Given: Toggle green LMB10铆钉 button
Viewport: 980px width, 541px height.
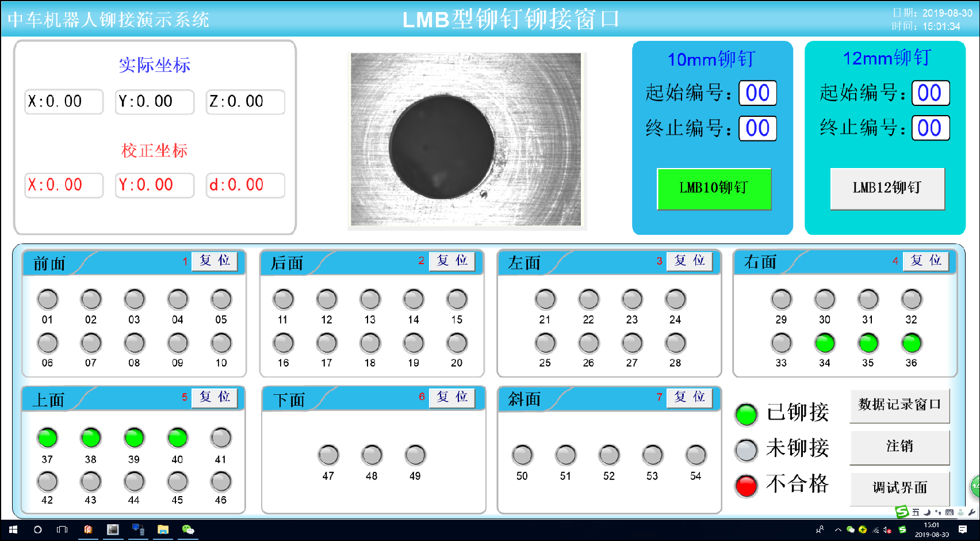Looking at the screenshot, I should (714, 188).
